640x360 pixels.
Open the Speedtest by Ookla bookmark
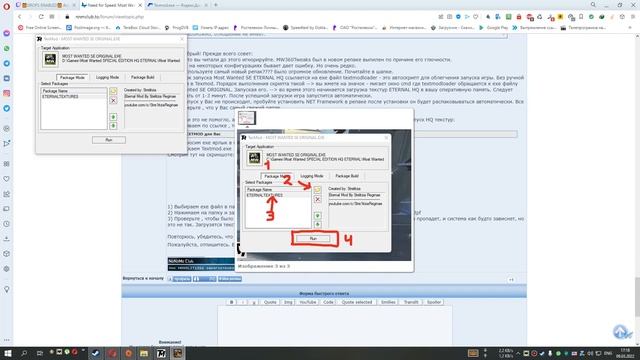pos(305,28)
